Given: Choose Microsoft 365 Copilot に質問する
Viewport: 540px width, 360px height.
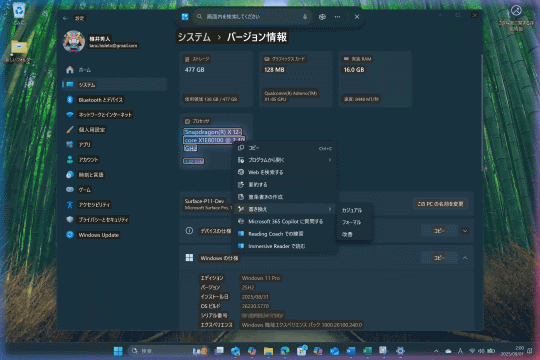Looking at the screenshot, I should [x=284, y=222].
